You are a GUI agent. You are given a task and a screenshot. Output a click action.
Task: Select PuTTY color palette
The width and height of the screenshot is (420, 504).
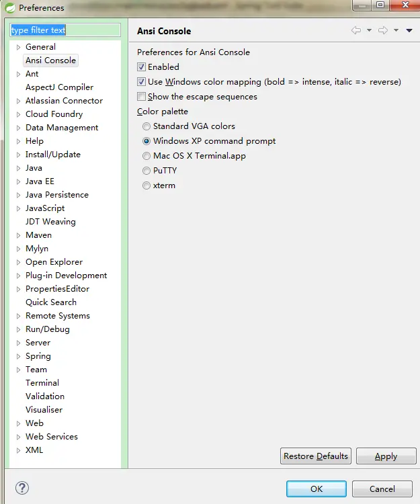tap(146, 171)
